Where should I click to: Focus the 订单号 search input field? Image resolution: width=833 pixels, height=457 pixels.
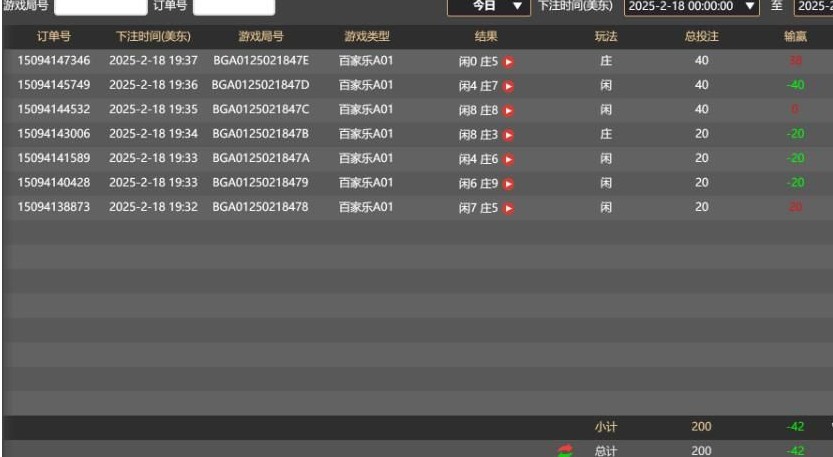point(234,6)
